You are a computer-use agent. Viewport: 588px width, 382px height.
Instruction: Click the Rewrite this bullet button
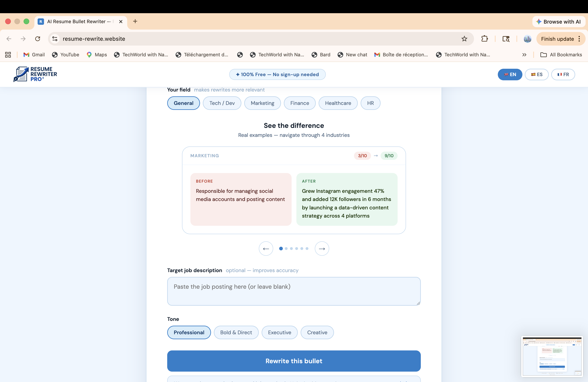(294, 361)
